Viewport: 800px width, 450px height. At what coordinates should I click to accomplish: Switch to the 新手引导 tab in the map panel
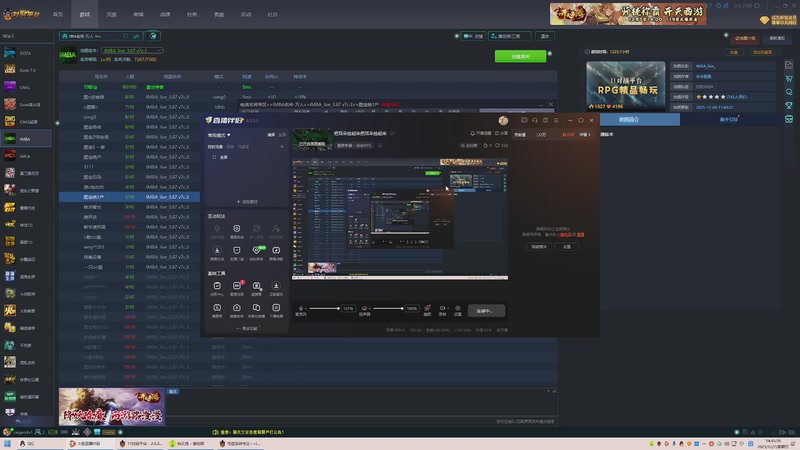click(729, 119)
